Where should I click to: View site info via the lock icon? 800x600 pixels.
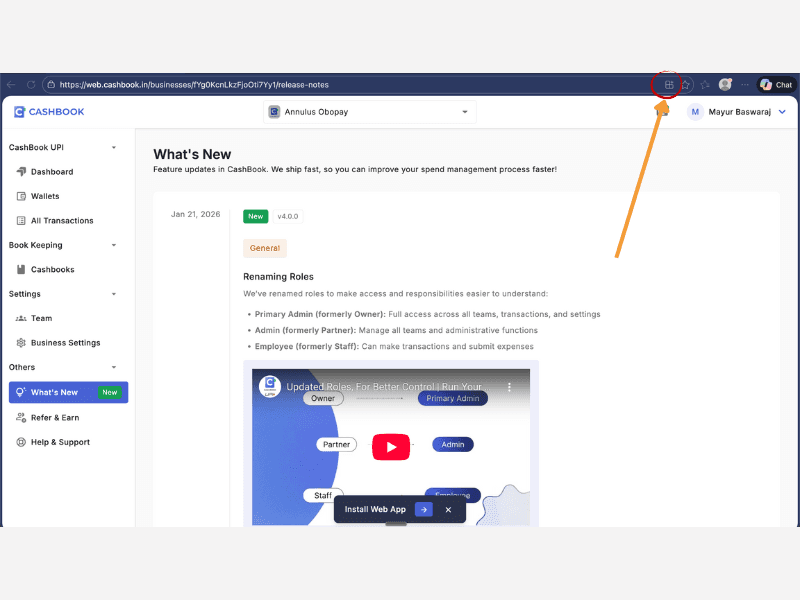51,85
